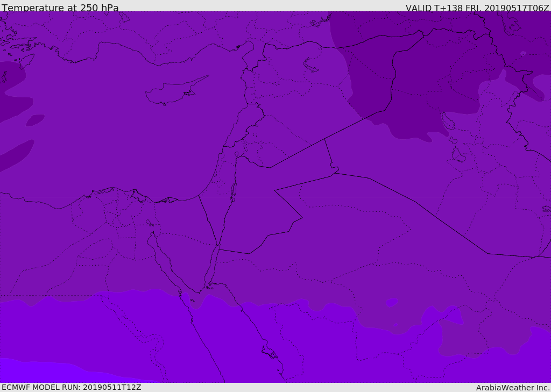
Task: Click the island of Cyprus on map
Action: tap(176, 91)
